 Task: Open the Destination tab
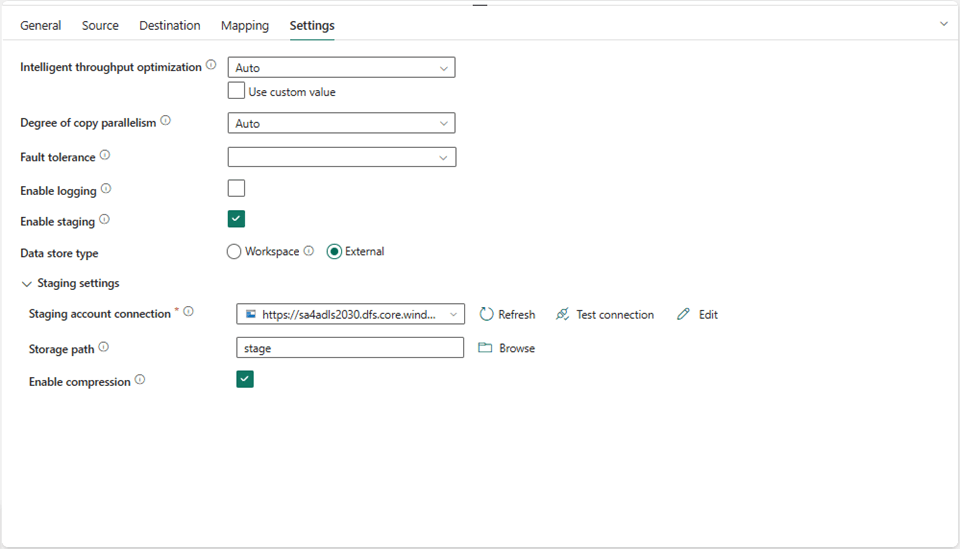[x=170, y=26]
